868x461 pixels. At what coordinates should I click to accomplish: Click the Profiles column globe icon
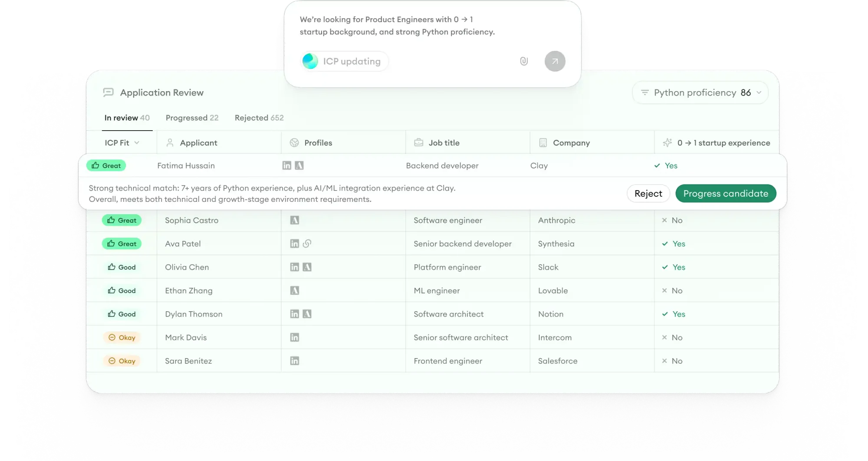point(294,142)
